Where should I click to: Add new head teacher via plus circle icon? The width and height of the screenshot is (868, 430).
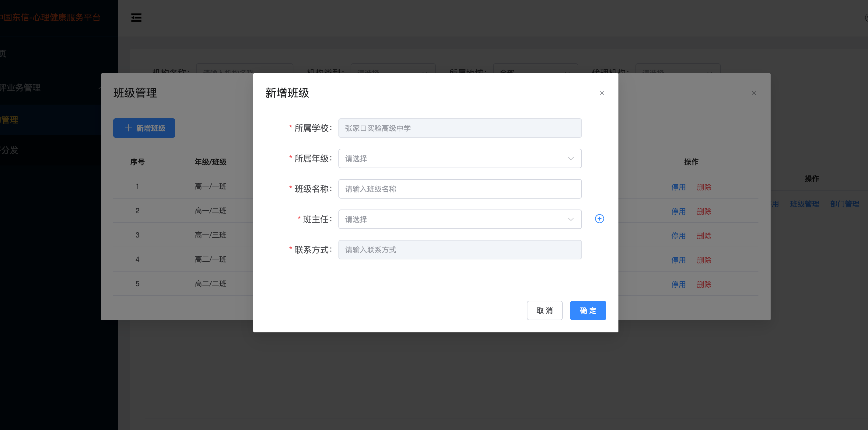click(600, 219)
